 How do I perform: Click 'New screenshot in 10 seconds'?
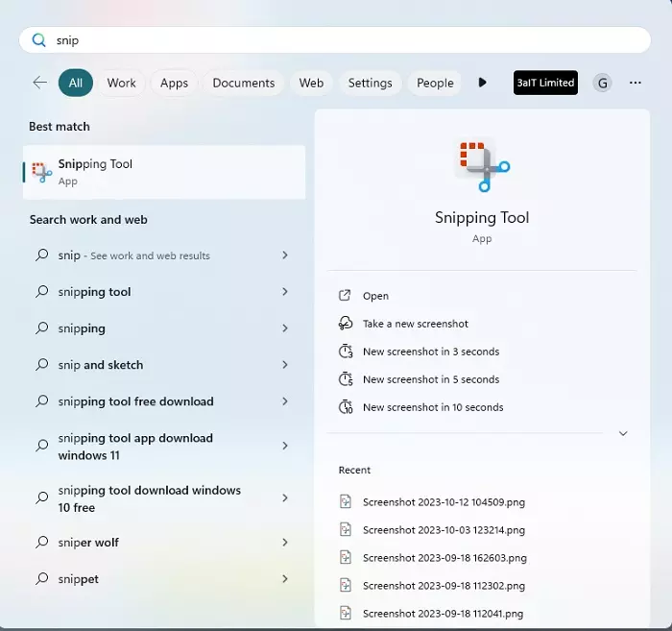pyautogui.click(x=433, y=407)
